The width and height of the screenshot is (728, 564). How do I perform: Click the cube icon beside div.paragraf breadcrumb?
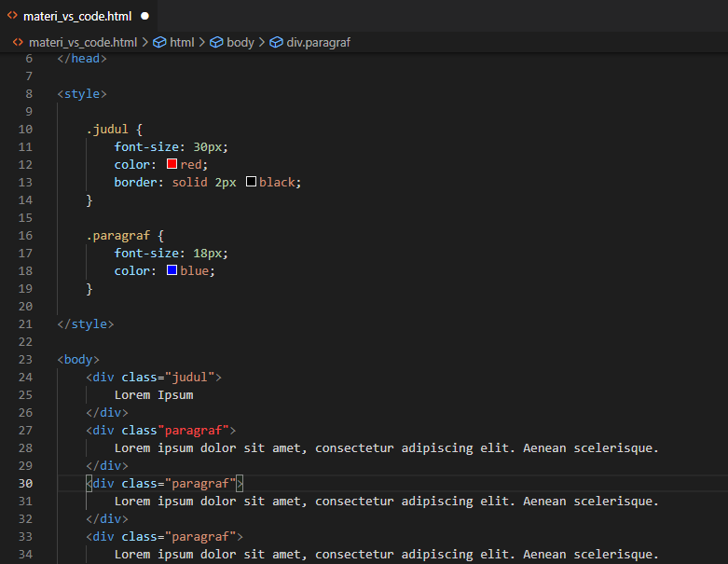276,43
